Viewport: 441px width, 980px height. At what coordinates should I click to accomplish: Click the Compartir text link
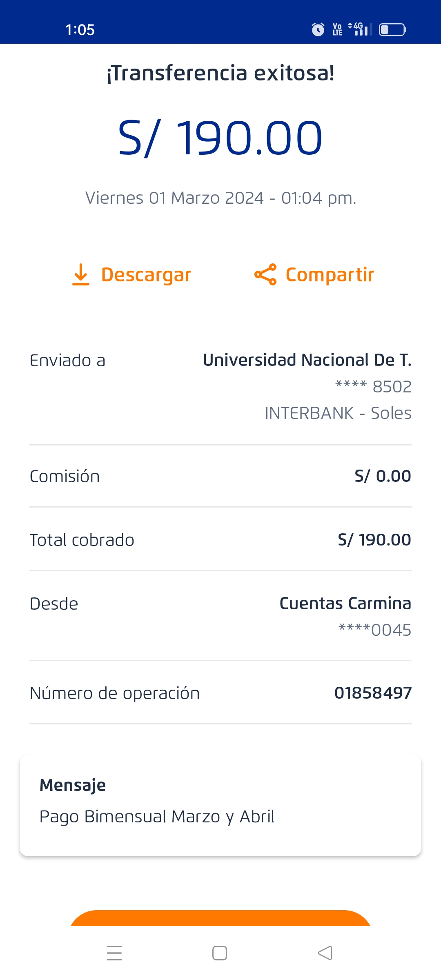click(x=330, y=275)
